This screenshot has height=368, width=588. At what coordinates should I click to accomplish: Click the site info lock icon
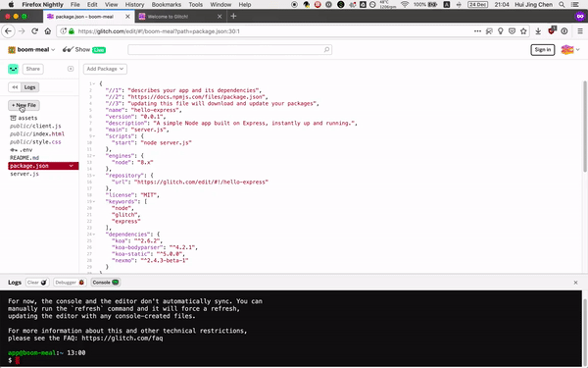click(72, 31)
